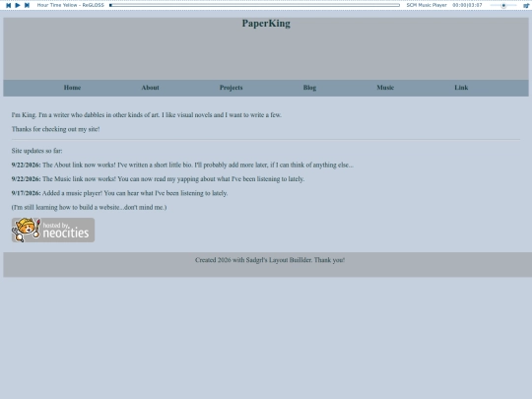Toggle the playlist icon at player's right end
The height and width of the screenshot is (399, 532).
point(526,6)
